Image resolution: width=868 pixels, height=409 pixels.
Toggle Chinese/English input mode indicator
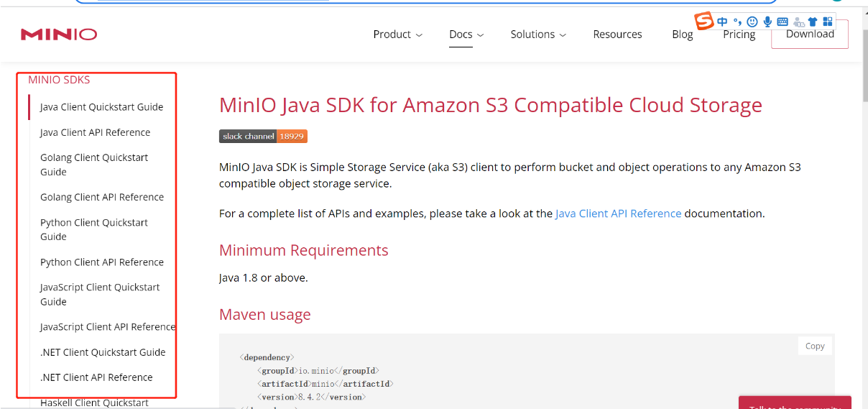click(722, 22)
